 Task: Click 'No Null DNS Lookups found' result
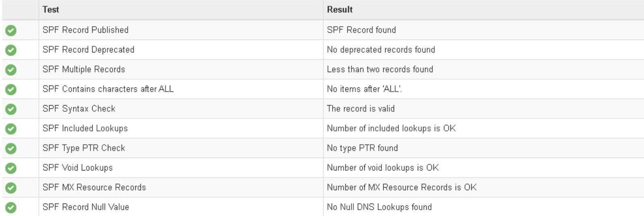379,207
